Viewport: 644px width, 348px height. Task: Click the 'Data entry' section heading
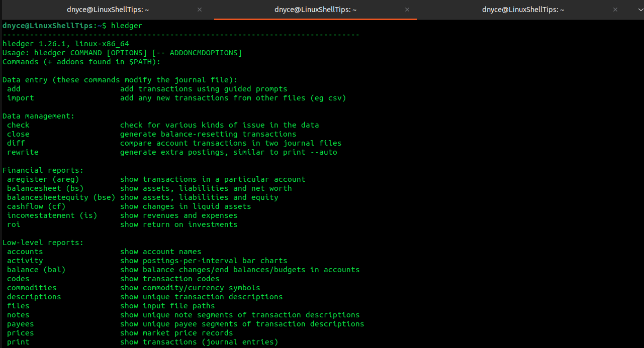point(120,80)
